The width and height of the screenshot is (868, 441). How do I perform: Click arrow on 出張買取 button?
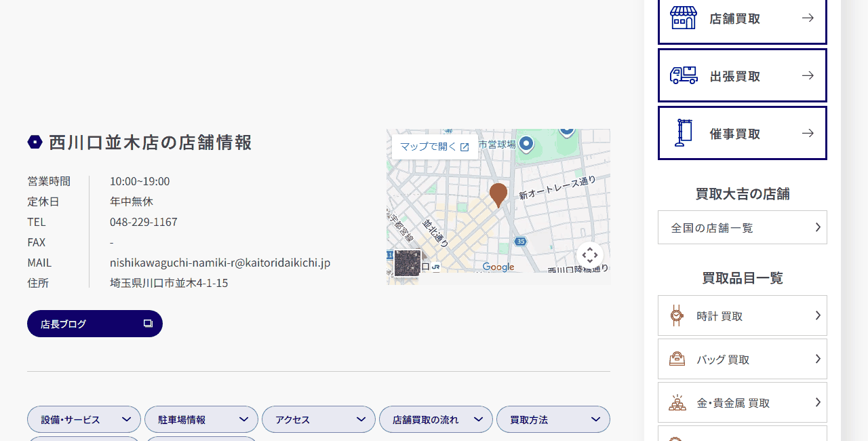click(x=808, y=75)
